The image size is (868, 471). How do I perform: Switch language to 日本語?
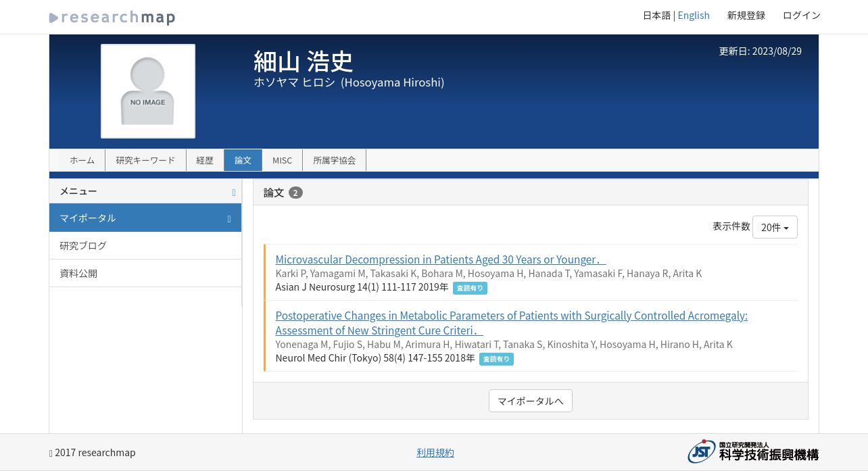tap(656, 16)
